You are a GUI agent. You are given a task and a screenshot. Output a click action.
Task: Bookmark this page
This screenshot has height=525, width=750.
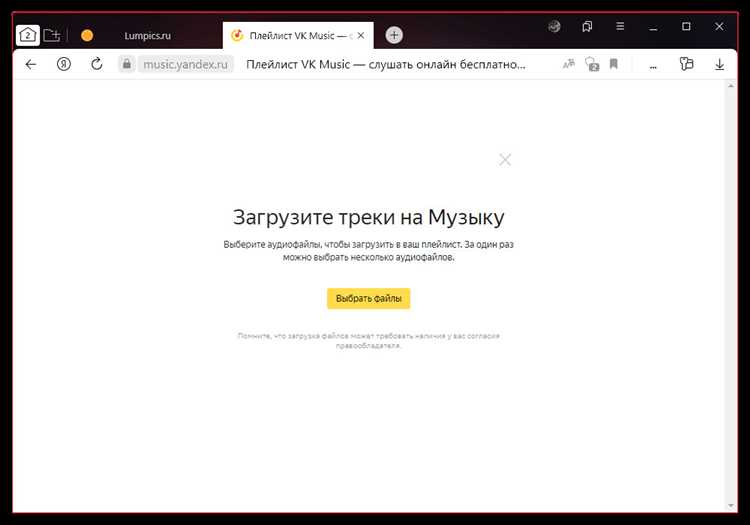614,64
